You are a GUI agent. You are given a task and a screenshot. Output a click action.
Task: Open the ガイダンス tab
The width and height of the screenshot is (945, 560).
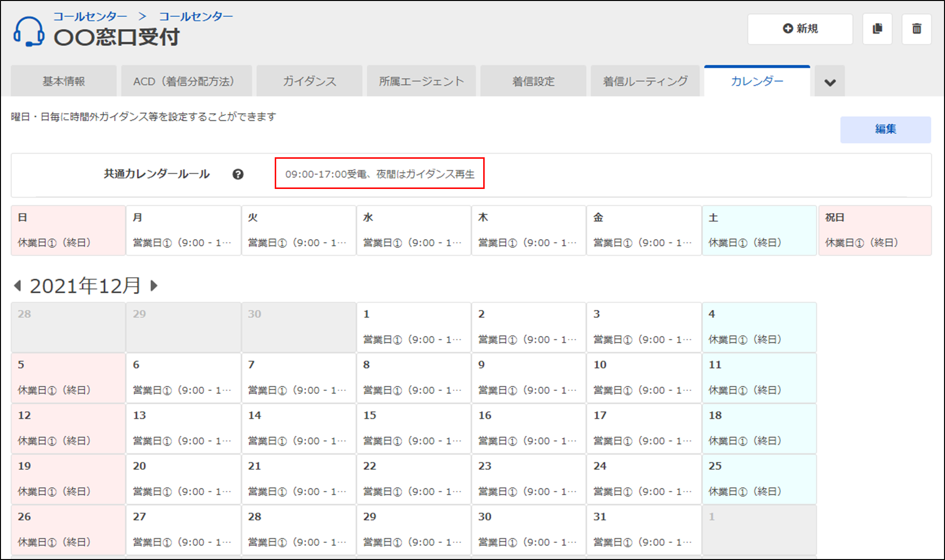[309, 81]
